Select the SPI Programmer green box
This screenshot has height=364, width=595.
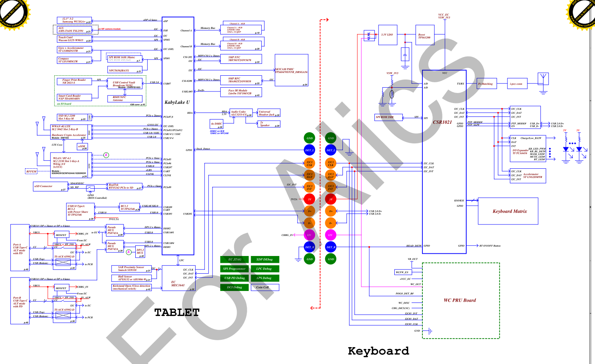coord(234,269)
